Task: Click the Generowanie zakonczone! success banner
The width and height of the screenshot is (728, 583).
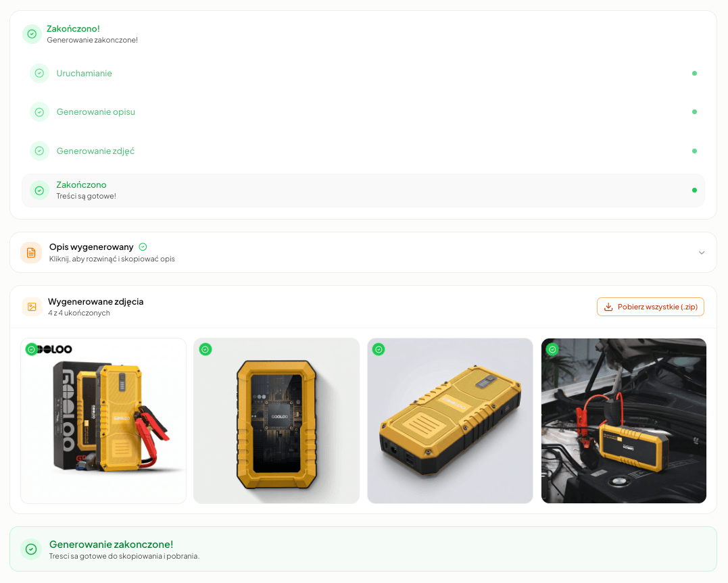Action: (364, 549)
